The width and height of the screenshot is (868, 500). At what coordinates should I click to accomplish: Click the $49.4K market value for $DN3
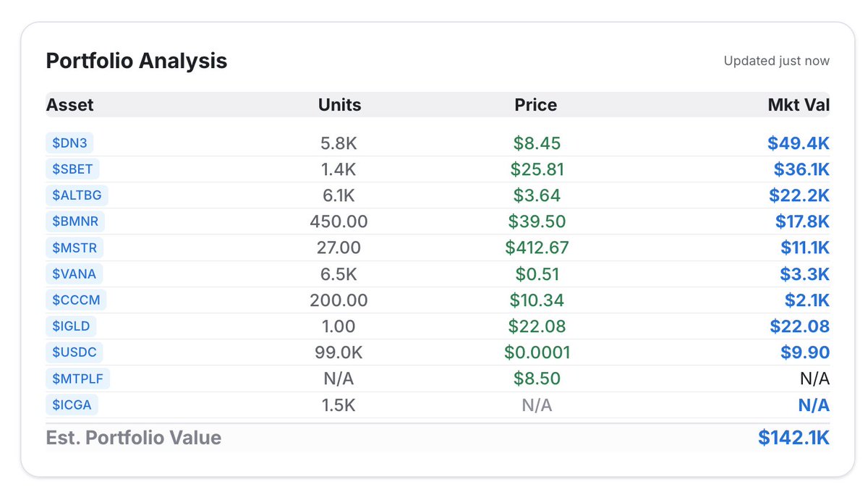click(x=799, y=143)
